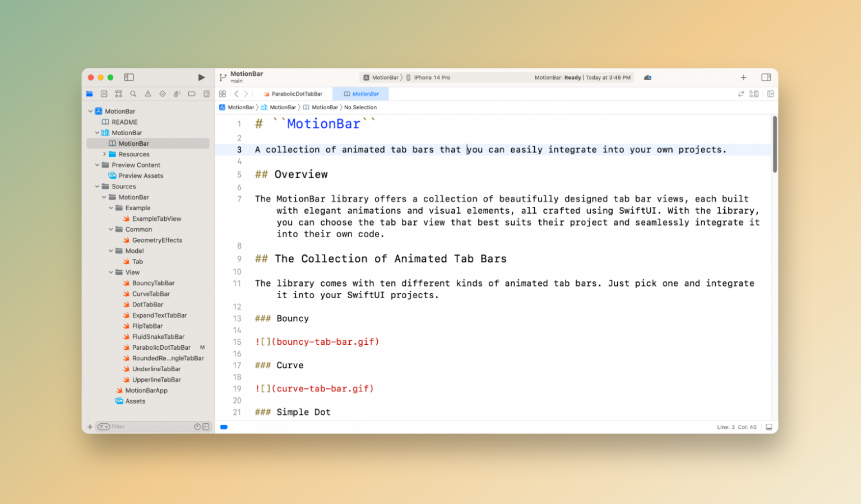
Task: Open the Test navigator
Action: point(162,94)
